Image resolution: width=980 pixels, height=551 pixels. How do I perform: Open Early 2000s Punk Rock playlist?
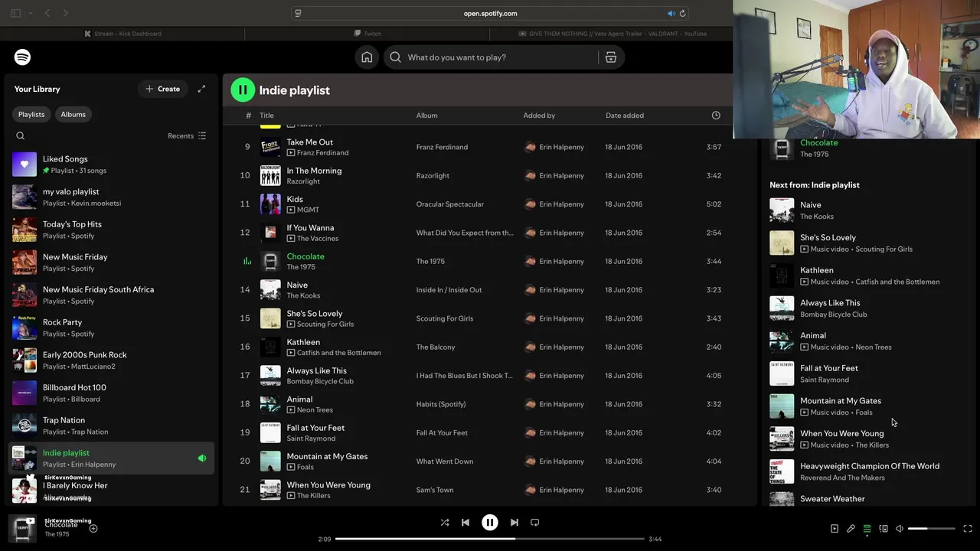click(111, 360)
